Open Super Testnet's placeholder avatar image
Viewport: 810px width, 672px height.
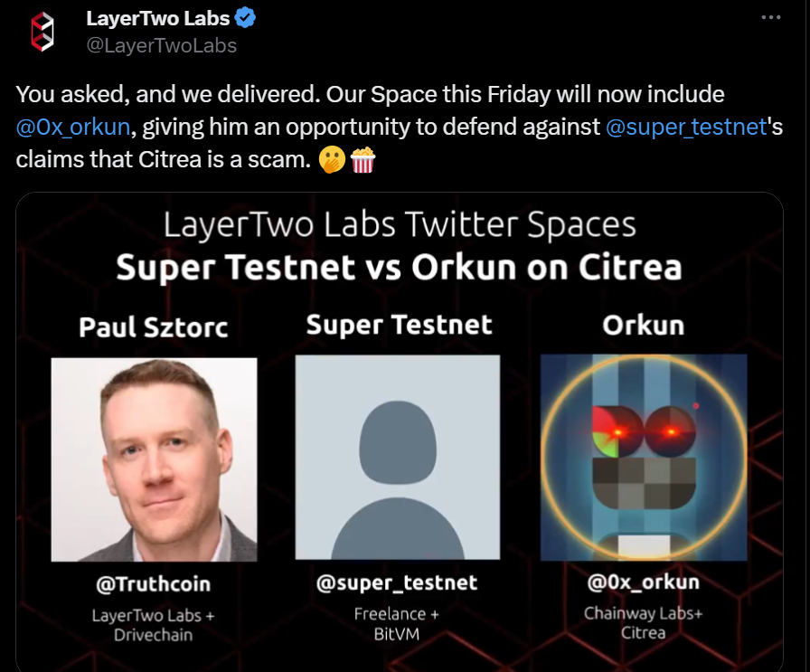click(x=398, y=457)
